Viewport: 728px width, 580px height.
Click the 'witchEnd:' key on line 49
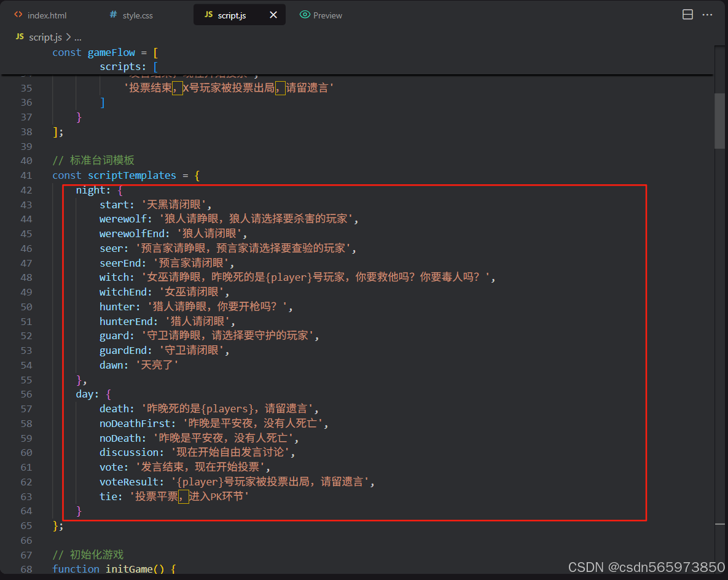[x=126, y=292]
